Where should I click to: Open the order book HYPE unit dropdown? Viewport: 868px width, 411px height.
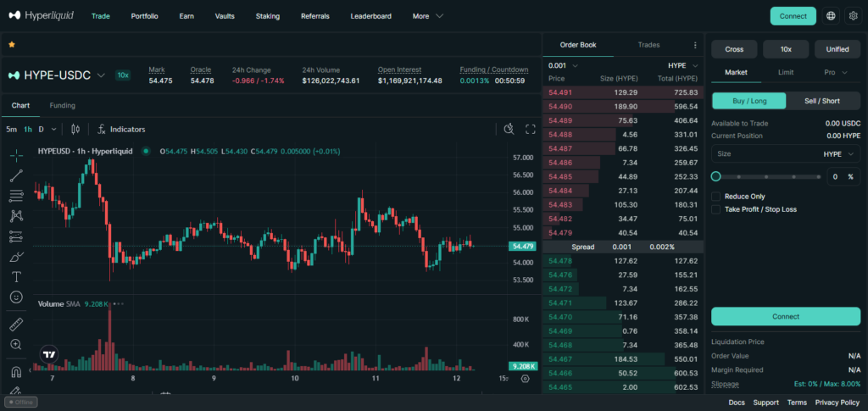click(x=683, y=65)
